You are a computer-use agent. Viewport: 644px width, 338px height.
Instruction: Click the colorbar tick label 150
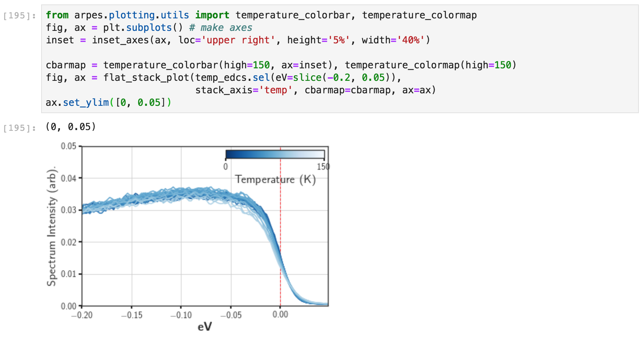coord(323,166)
